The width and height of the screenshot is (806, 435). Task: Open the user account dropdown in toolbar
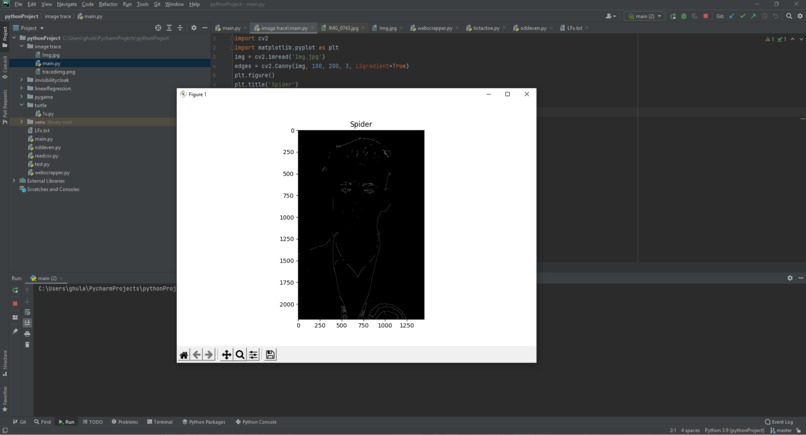[611, 16]
